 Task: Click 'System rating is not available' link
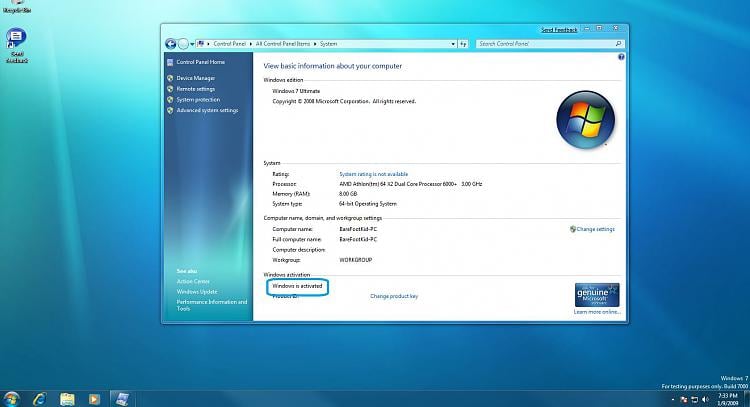point(374,174)
